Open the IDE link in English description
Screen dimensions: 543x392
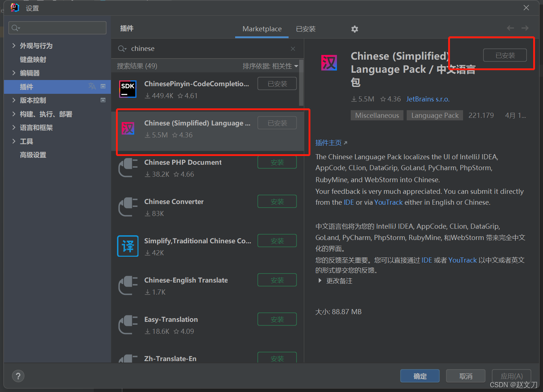click(x=349, y=203)
